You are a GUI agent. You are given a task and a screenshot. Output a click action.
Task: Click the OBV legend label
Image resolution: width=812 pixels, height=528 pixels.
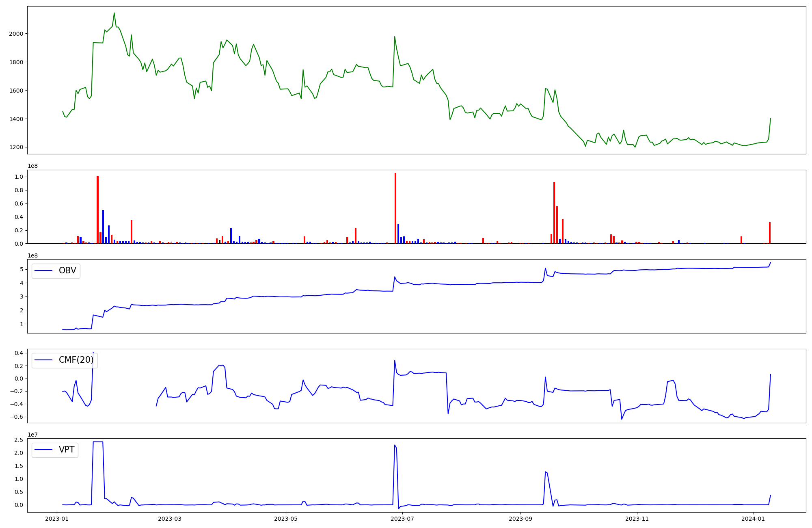tap(67, 270)
